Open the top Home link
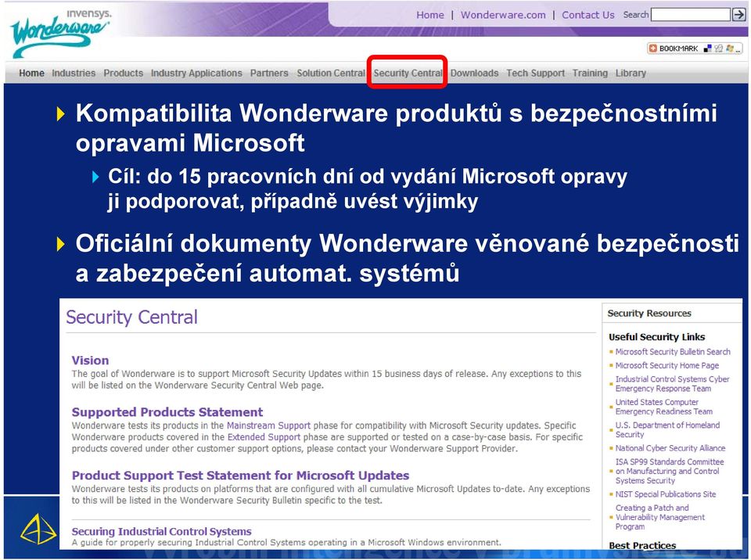The width and height of the screenshot is (751, 560). [430, 15]
